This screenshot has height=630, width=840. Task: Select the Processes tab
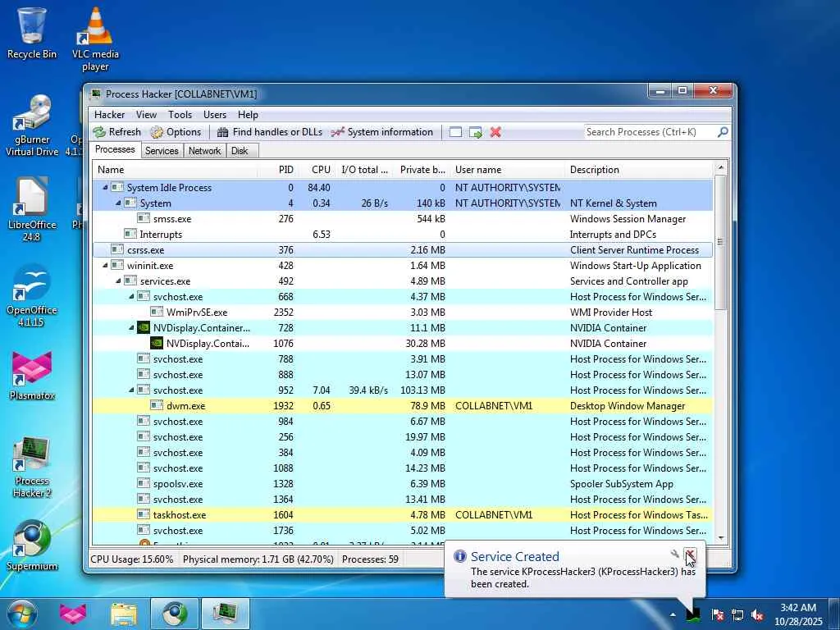115,149
